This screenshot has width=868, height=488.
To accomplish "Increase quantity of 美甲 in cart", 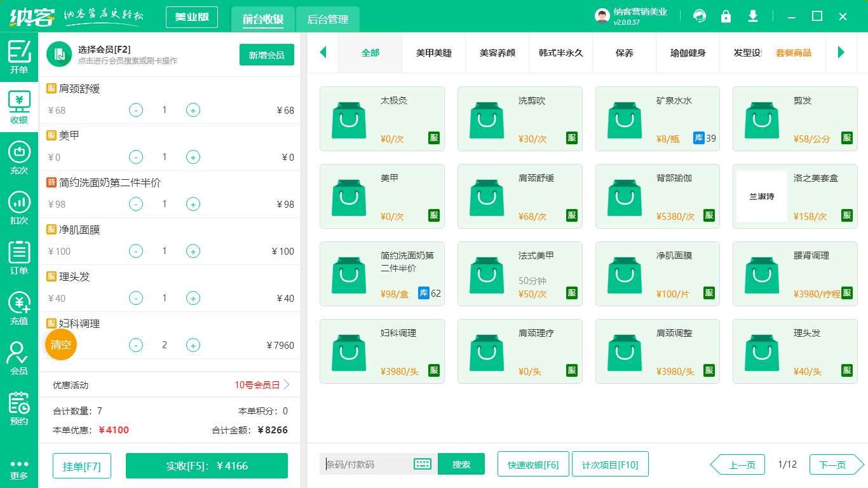I will (193, 157).
